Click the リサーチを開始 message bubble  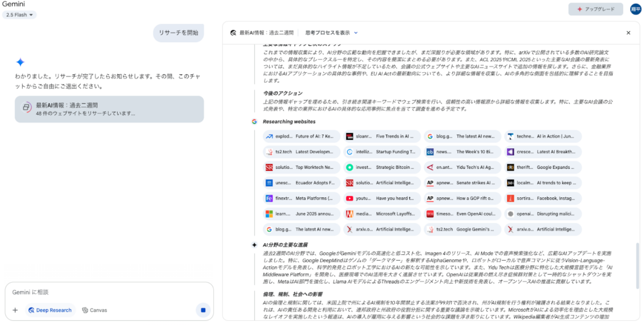pos(179,33)
